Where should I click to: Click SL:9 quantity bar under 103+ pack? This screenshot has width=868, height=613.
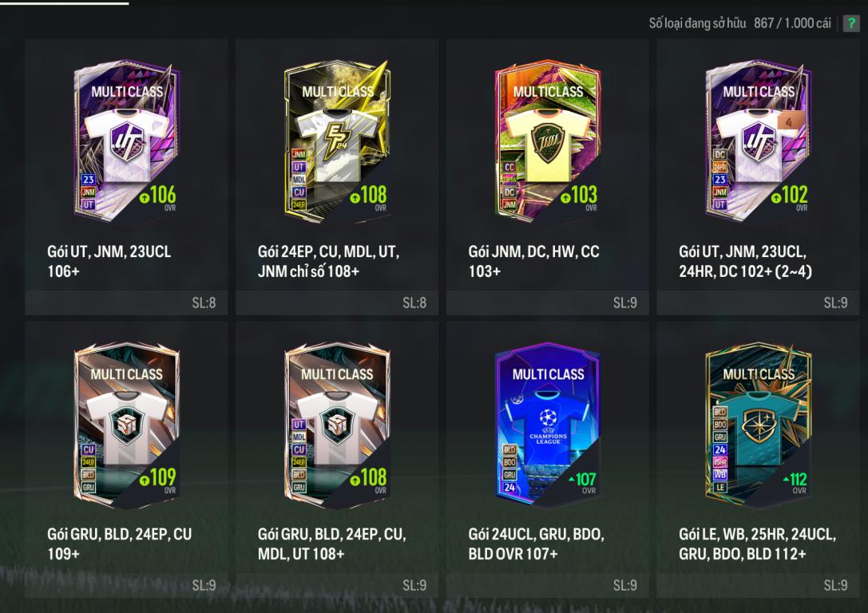[x=548, y=303]
